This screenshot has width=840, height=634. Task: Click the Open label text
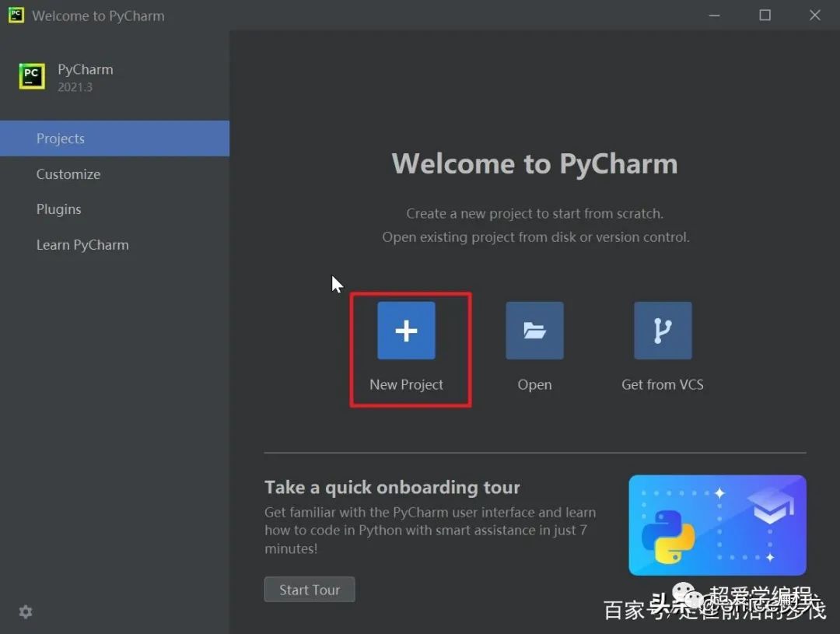(534, 385)
